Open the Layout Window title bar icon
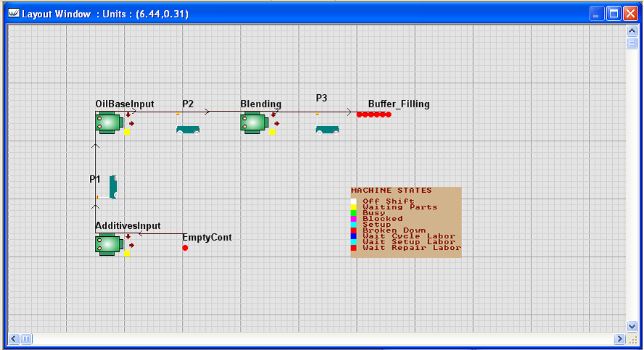Screen dimensions: 644x350 [13, 14]
